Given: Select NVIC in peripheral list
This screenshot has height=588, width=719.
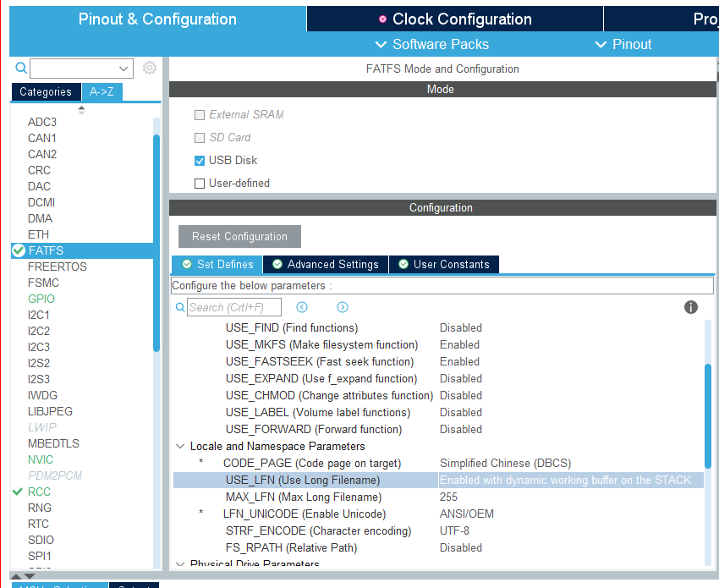Looking at the screenshot, I should coord(41,459).
